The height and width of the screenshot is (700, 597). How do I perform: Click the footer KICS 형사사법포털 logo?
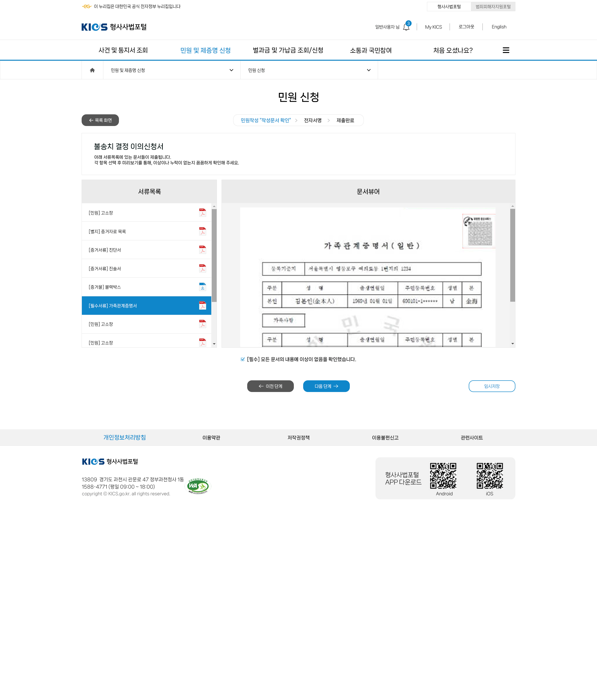[x=110, y=461]
